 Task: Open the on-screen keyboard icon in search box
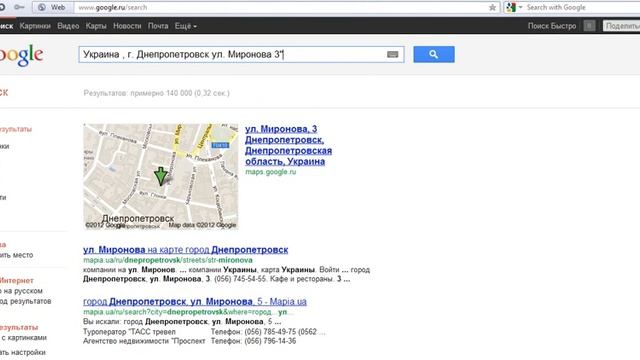pos(392,54)
